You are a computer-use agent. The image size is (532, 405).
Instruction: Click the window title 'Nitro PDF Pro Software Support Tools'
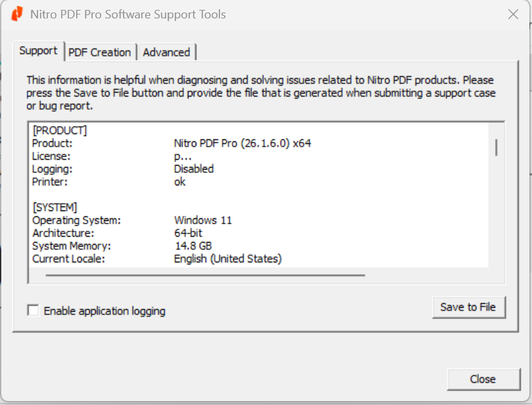tap(128, 14)
